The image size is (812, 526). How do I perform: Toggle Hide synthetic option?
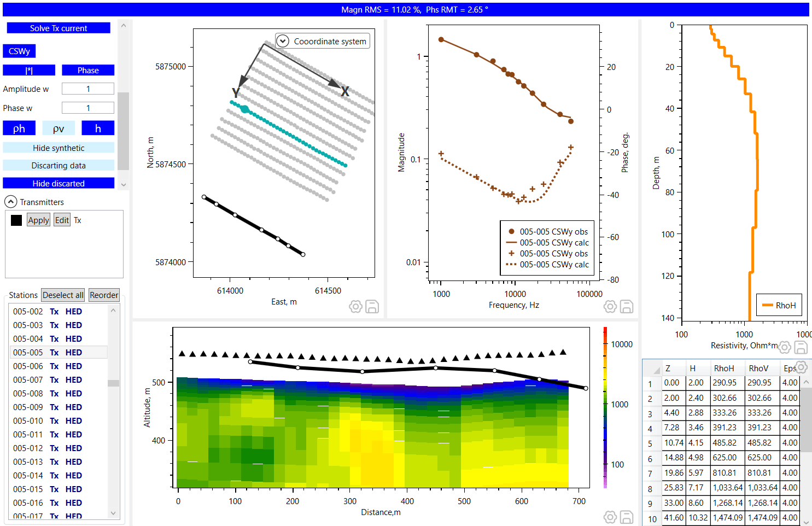tap(59, 148)
